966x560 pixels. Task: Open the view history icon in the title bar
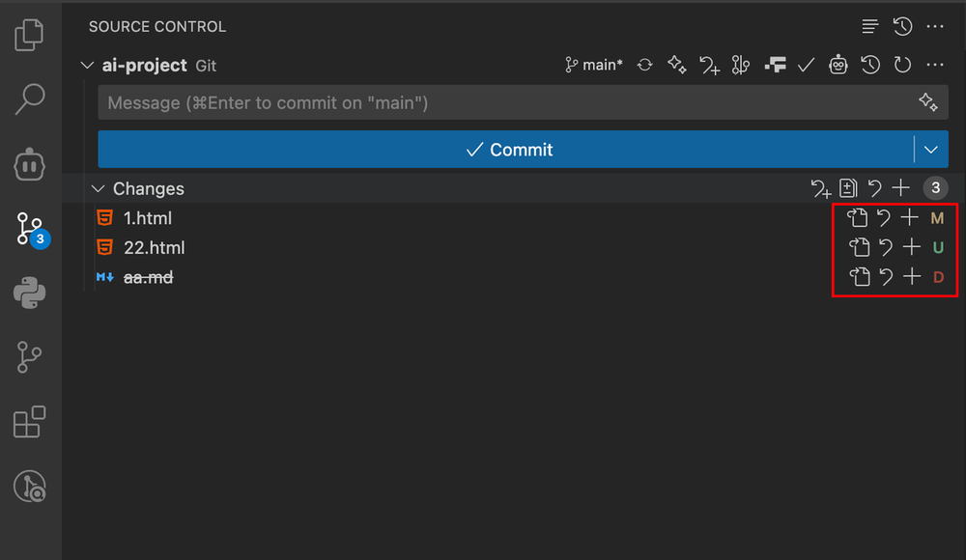pos(902,26)
